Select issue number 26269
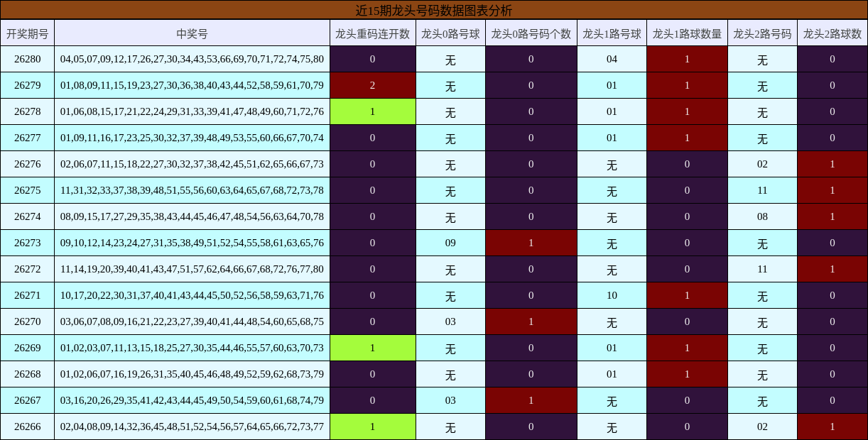868x440 pixels. [27, 348]
